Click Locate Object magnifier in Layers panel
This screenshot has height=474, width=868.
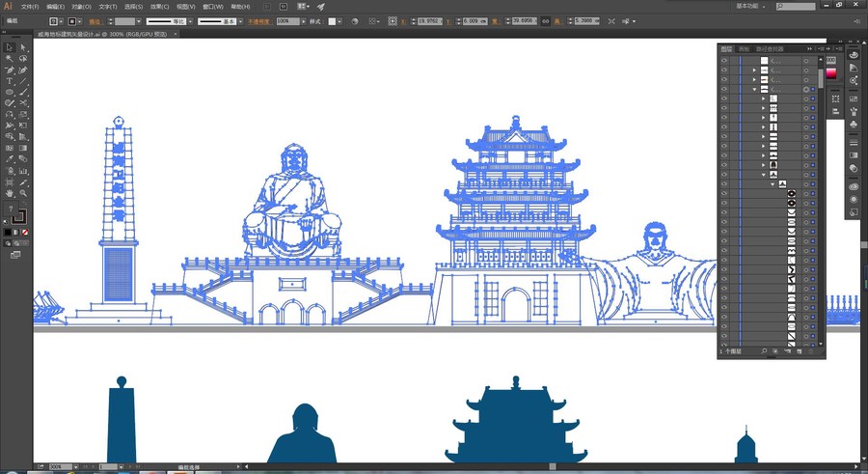(765, 351)
